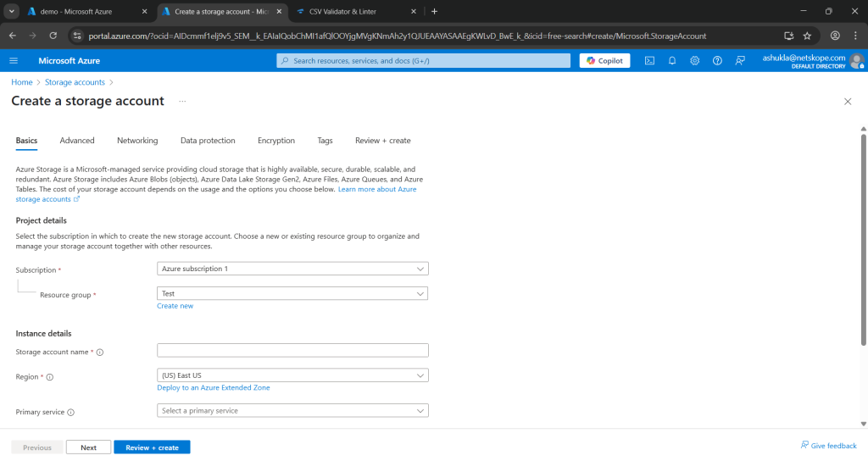Go back in browser history
This screenshot has width=868, height=461.
pos(12,36)
